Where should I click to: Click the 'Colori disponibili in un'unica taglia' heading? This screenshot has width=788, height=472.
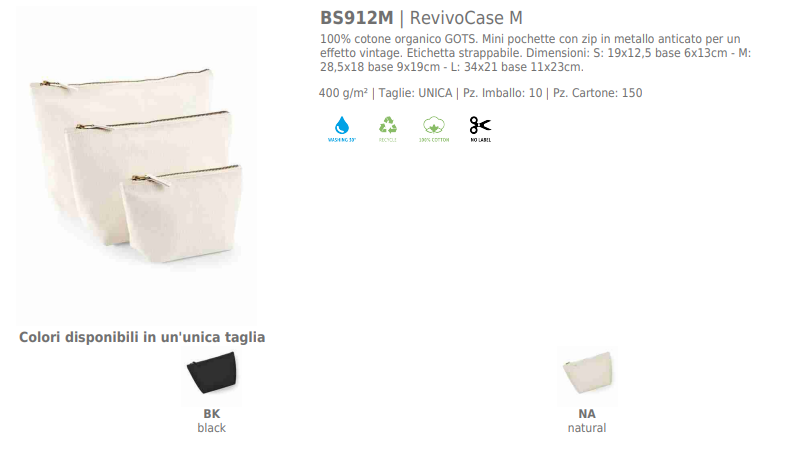point(142,337)
